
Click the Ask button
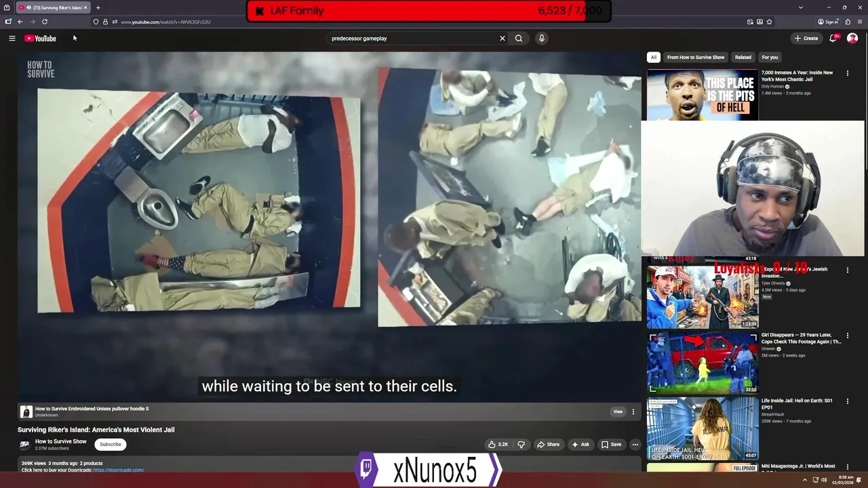pyautogui.click(x=580, y=445)
